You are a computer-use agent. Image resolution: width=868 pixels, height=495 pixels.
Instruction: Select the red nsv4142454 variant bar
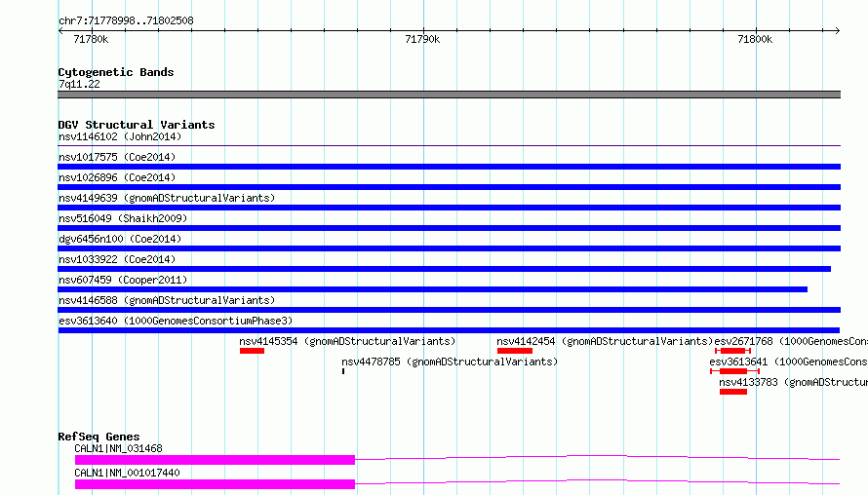(515, 351)
